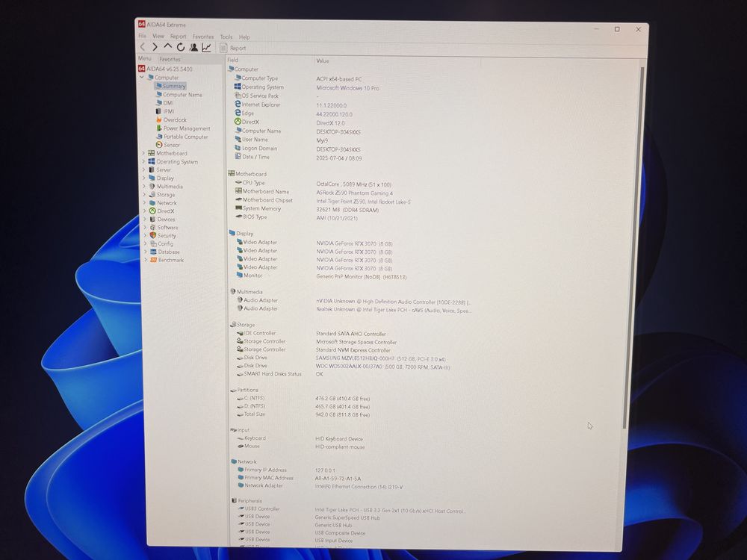Click the ASRock Z590 Phantom Gaming 4 link
Screen dimensions: 747x560
[354, 193]
